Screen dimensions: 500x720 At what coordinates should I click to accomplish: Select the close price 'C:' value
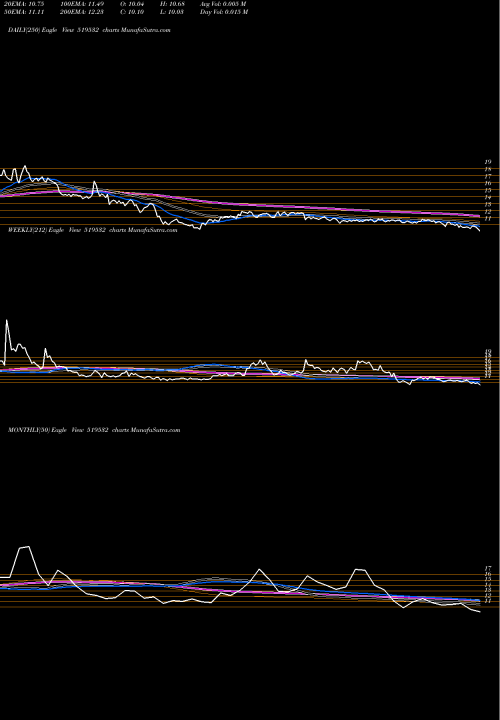(x=133, y=12)
